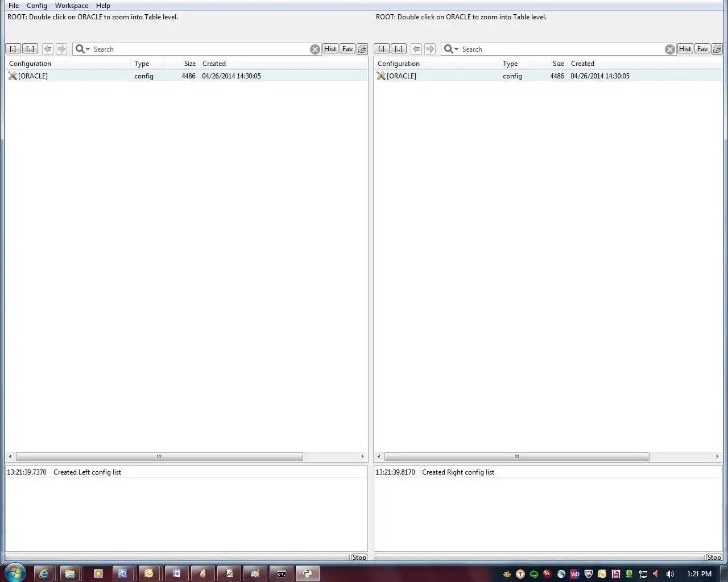
Task: Click the left pane [.] root button
Action: point(13,49)
